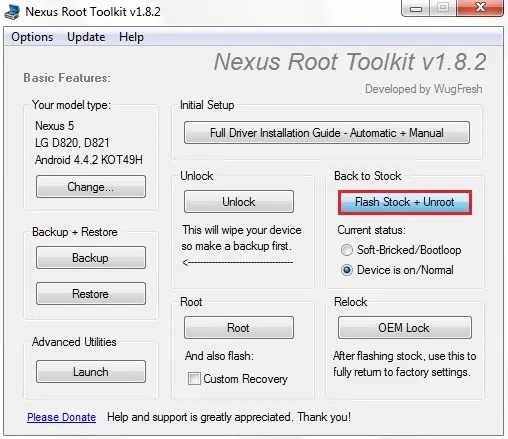Click the 'Nexus 5' model text
The width and height of the screenshot is (508, 439).
click(55, 126)
